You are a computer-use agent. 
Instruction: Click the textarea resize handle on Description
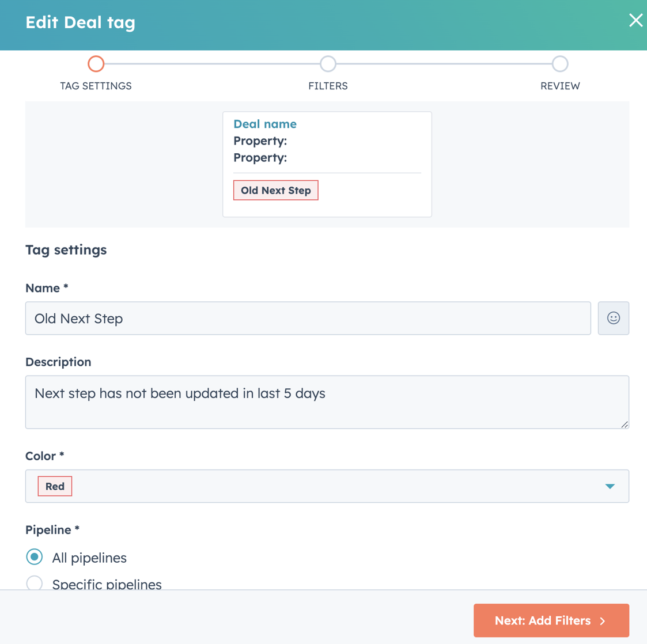[624, 425]
